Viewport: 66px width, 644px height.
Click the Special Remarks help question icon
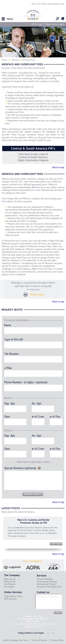click(x=39, y=468)
